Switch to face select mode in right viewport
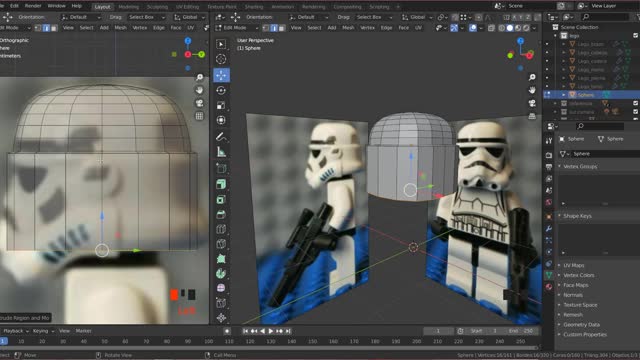The height and width of the screenshot is (360, 640). click(x=281, y=28)
